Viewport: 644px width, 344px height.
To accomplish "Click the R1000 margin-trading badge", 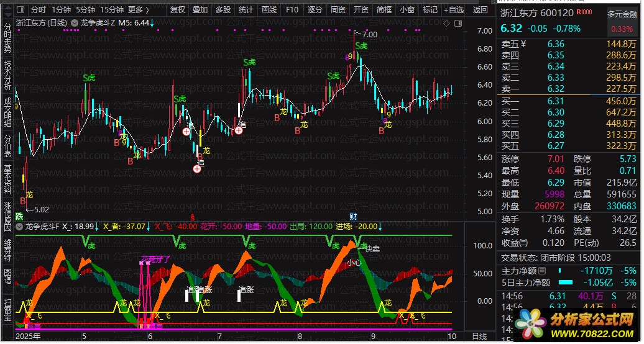I will (x=584, y=12).
